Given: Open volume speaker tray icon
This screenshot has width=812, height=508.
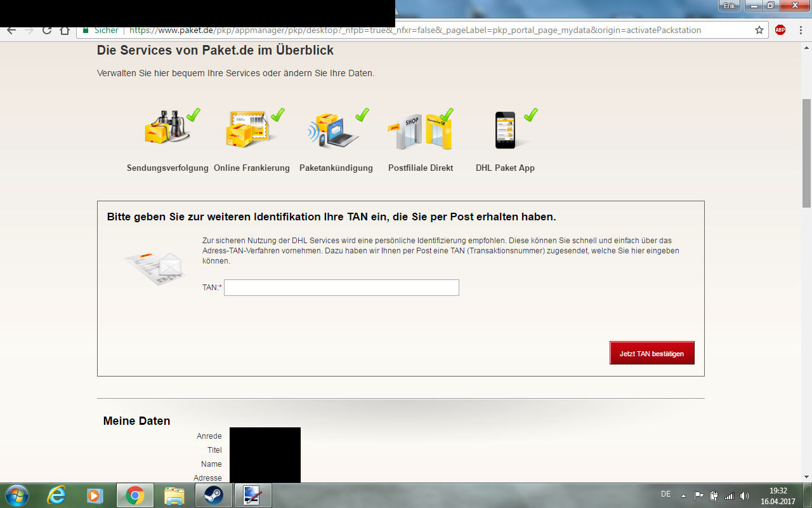Looking at the screenshot, I should (745, 496).
